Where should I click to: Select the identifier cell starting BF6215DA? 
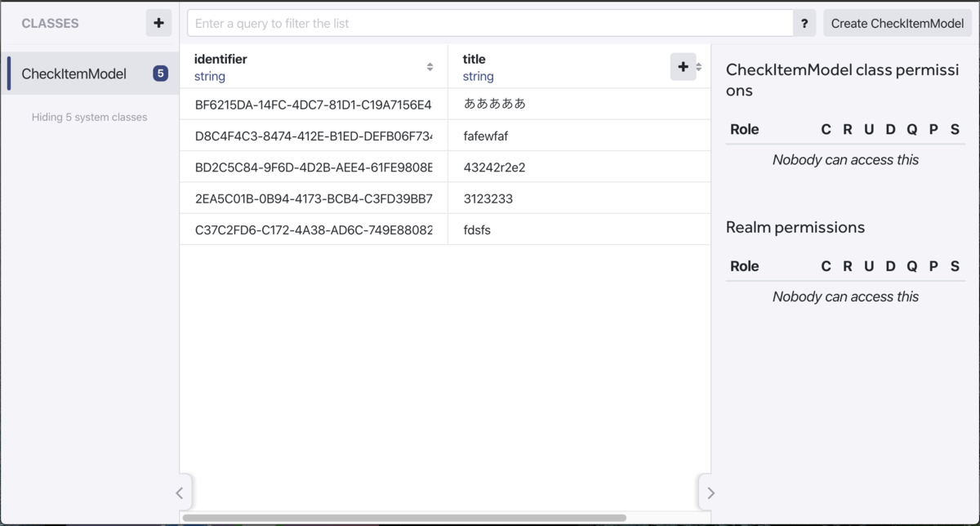point(314,105)
